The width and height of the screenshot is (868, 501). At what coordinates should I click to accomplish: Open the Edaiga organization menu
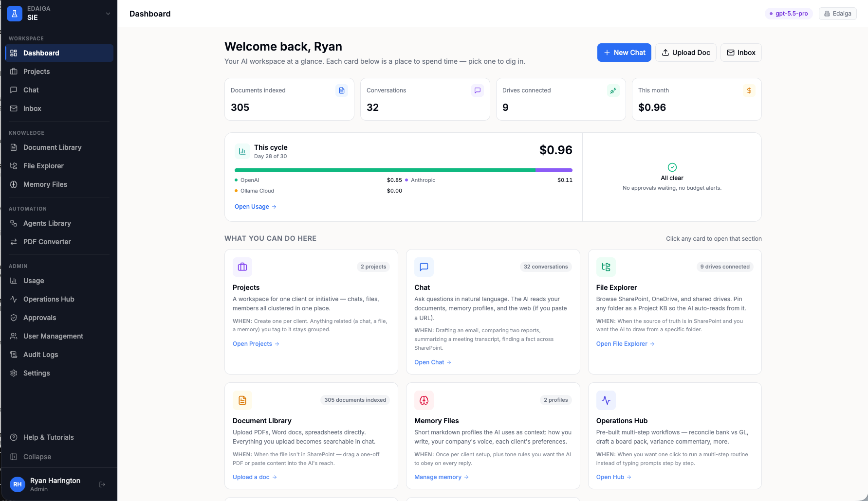point(837,14)
